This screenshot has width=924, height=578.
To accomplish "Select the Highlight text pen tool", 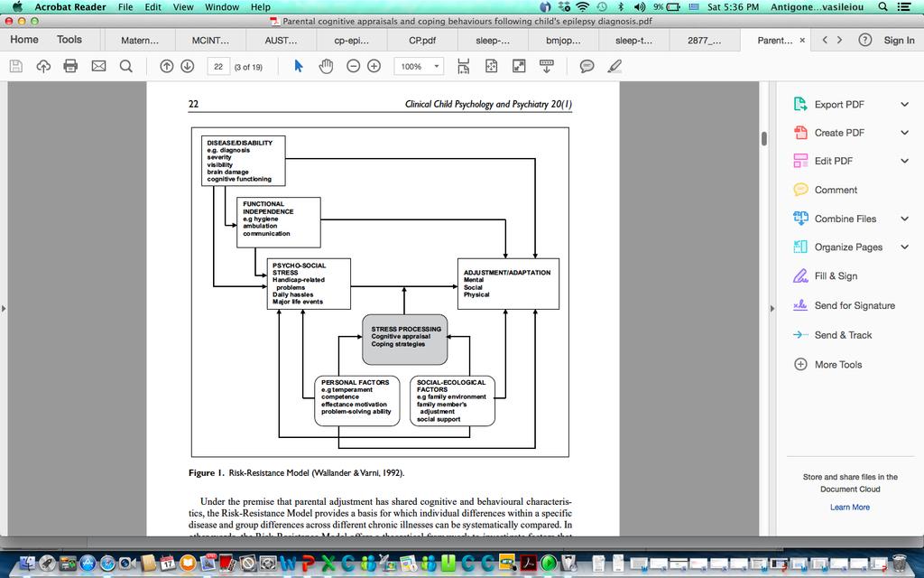I will 614,66.
